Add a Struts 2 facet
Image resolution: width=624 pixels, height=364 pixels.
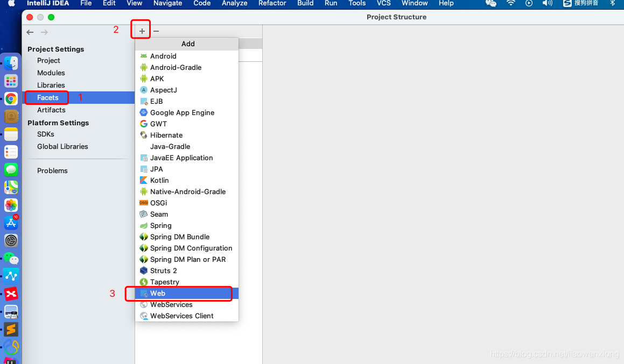(187, 270)
